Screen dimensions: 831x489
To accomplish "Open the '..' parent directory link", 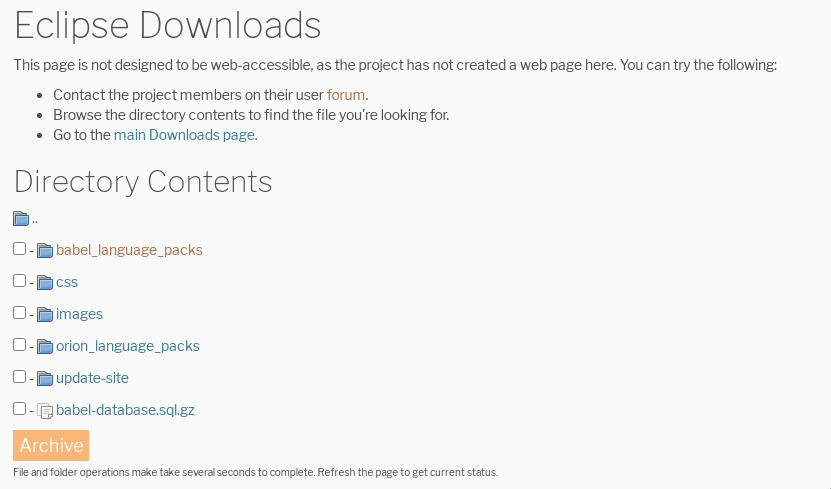I will [34, 219].
